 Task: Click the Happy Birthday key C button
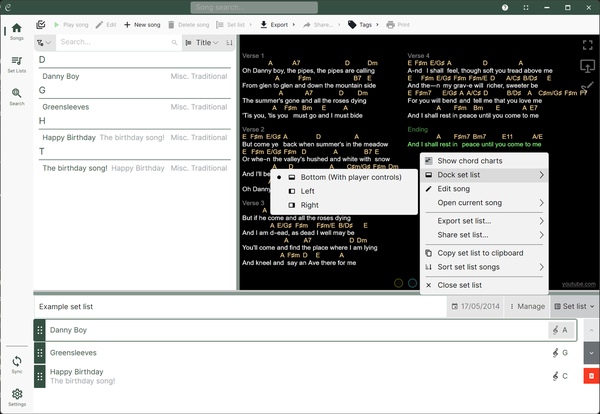click(x=560, y=376)
